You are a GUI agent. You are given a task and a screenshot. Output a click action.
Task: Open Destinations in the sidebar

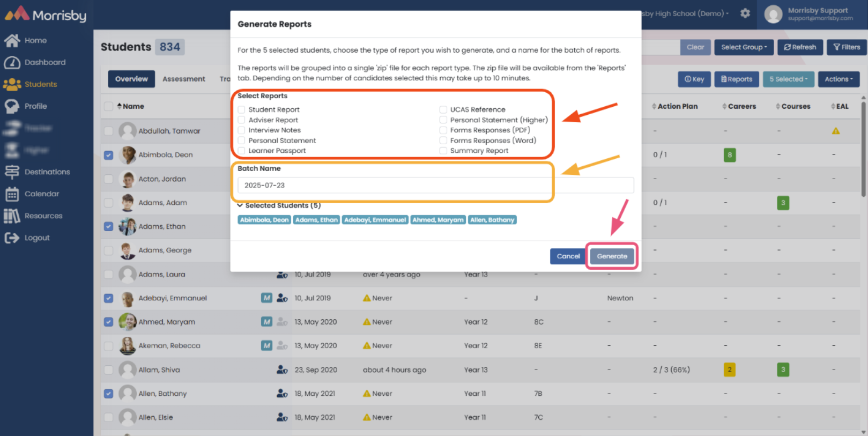tap(38, 172)
